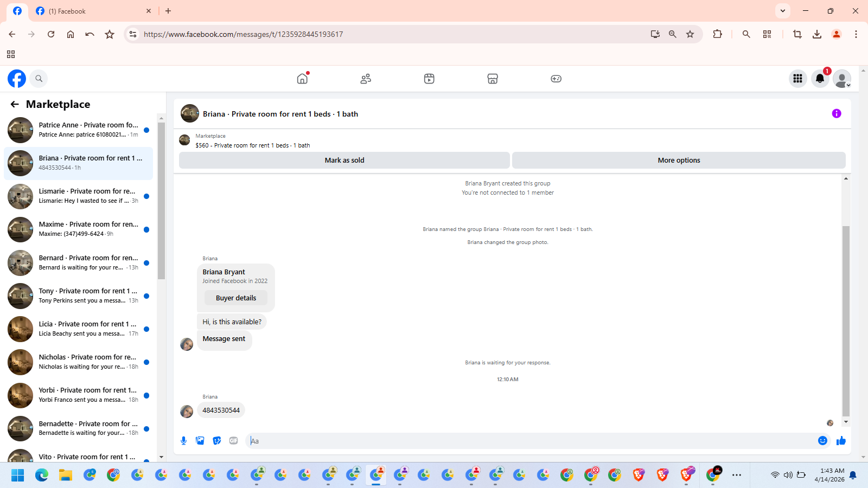The image size is (868, 488).
Task: Open File Explorer from the taskbar
Action: click(66, 476)
